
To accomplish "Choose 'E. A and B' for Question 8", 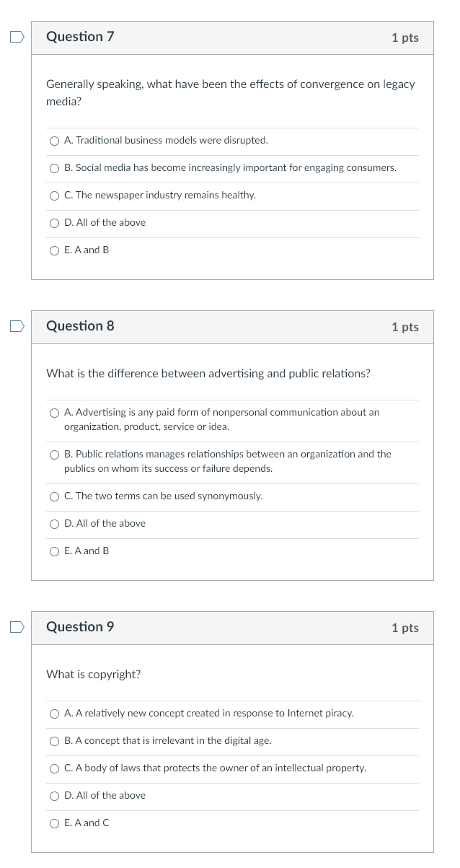I will click(x=55, y=551).
